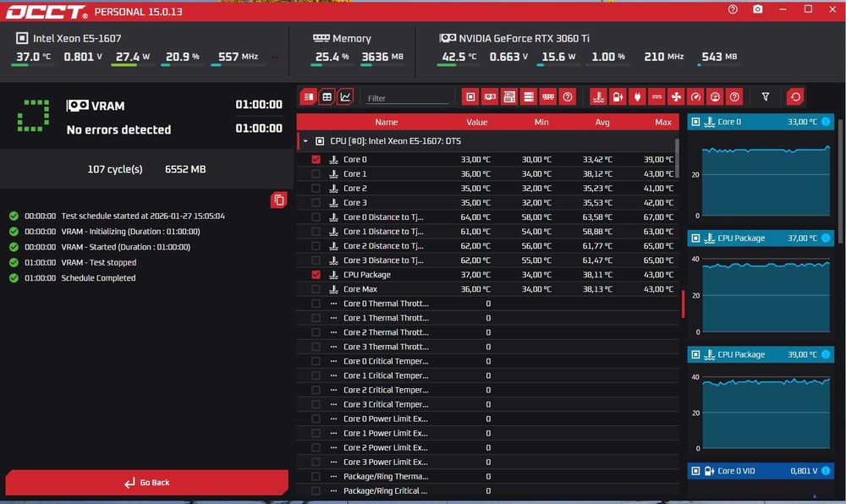Image resolution: width=846 pixels, height=504 pixels.
Task: Click the Go Back button
Action: 146,483
